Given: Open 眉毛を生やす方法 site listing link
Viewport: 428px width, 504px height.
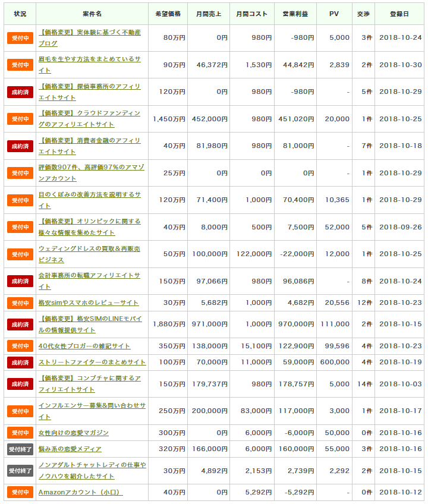Looking at the screenshot, I should [89, 59].
